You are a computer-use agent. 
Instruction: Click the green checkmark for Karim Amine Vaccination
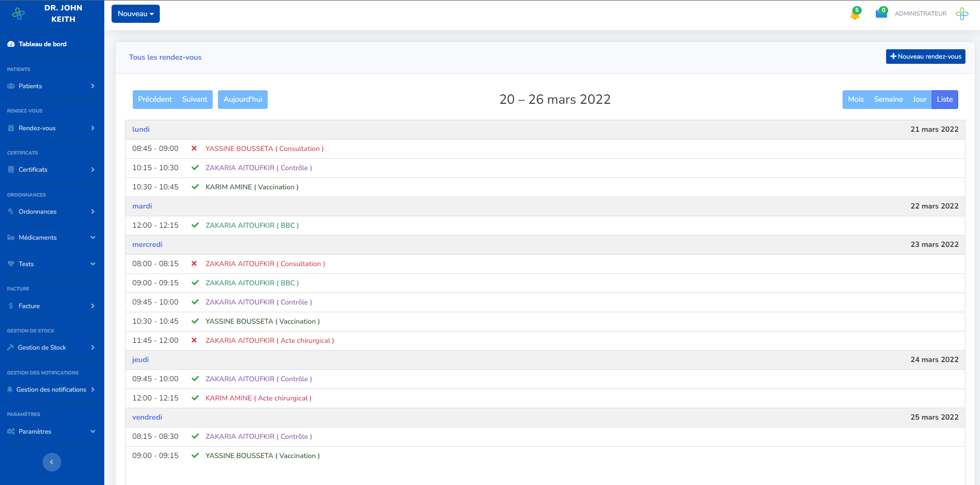pyautogui.click(x=195, y=187)
